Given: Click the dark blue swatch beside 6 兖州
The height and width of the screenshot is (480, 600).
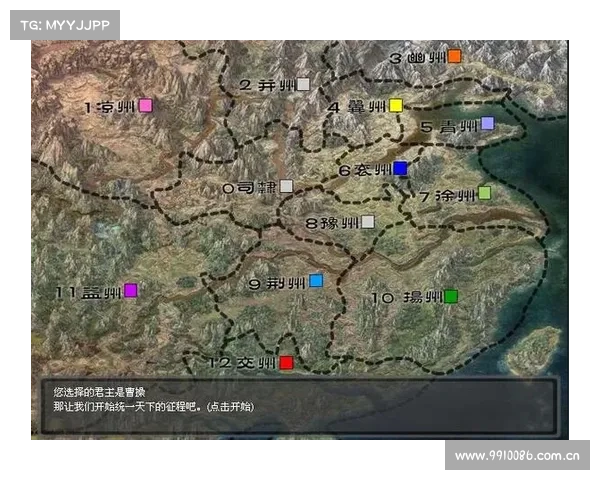Looking at the screenshot, I should pos(400,168).
